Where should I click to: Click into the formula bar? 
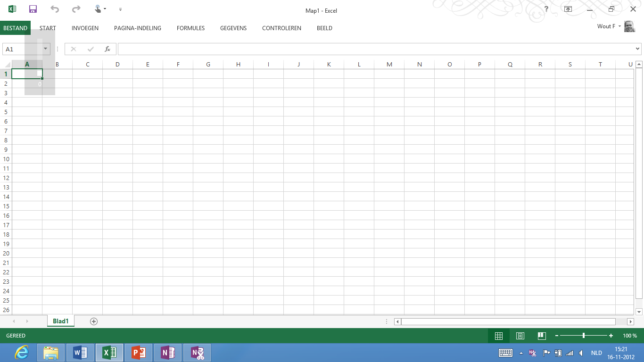coord(376,49)
